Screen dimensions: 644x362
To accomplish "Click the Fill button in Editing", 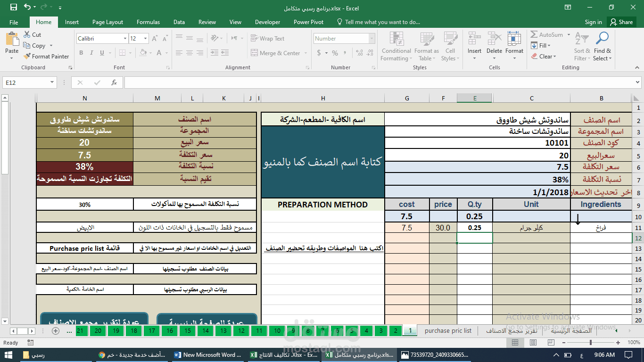I will pyautogui.click(x=541, y=46).
